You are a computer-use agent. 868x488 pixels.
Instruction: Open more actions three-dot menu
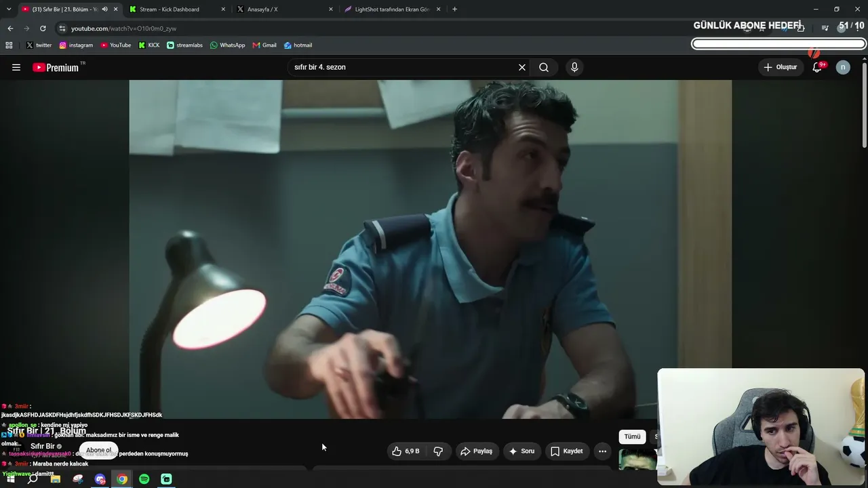click(x=602, y=451)
